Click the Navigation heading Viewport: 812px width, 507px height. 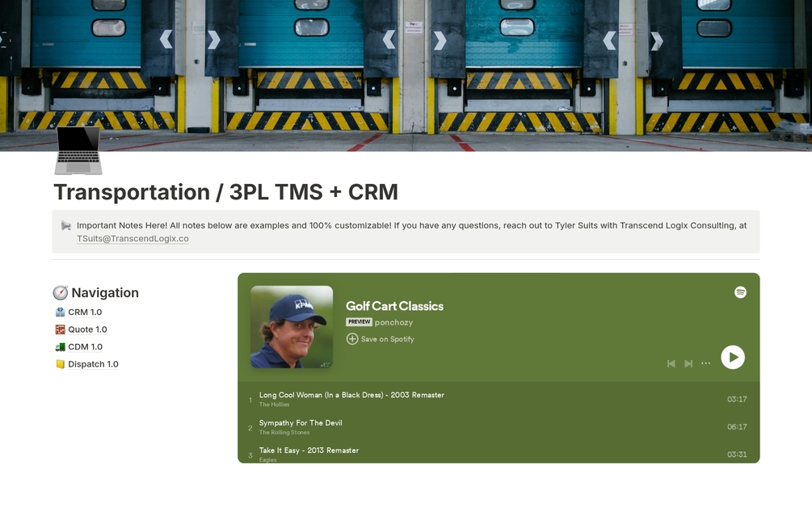(105, 293)
